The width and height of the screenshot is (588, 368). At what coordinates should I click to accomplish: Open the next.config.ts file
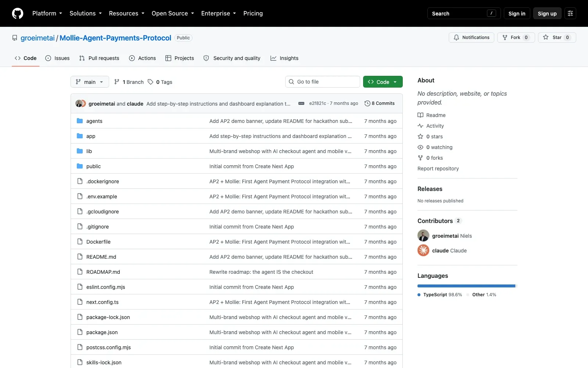tap(103, 302)
